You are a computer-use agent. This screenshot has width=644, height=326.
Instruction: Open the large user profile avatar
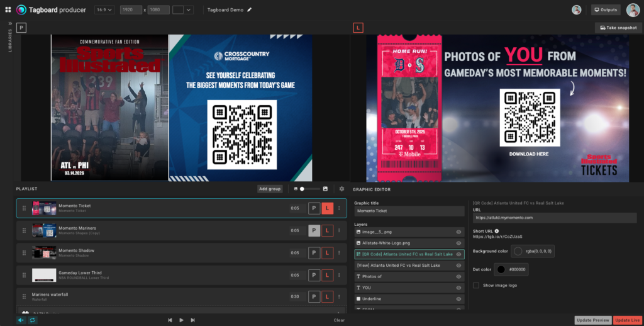coord(633,10)
